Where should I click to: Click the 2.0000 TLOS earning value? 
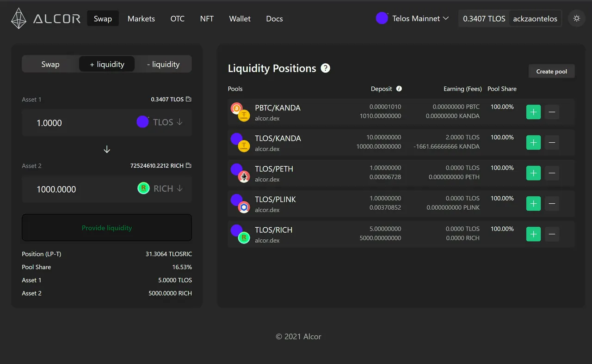point(462,137)
